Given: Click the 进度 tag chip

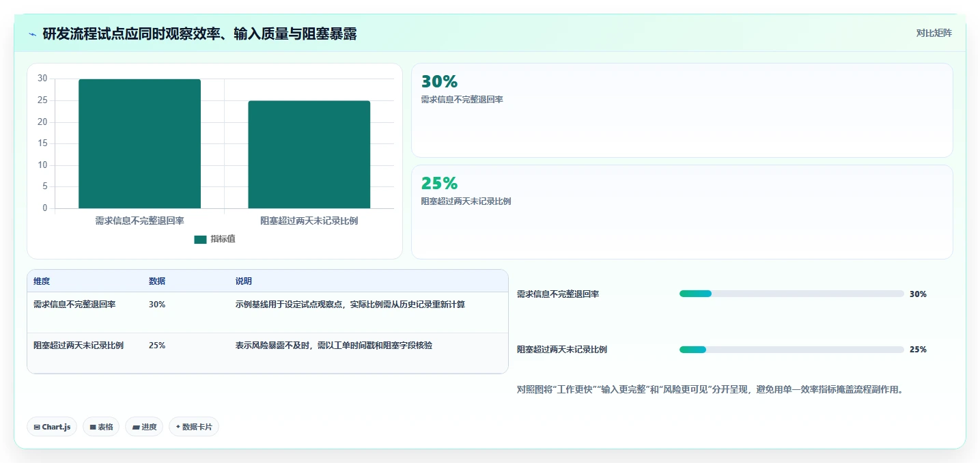Looking at the screenshot, I should click(x=144, y=427).
